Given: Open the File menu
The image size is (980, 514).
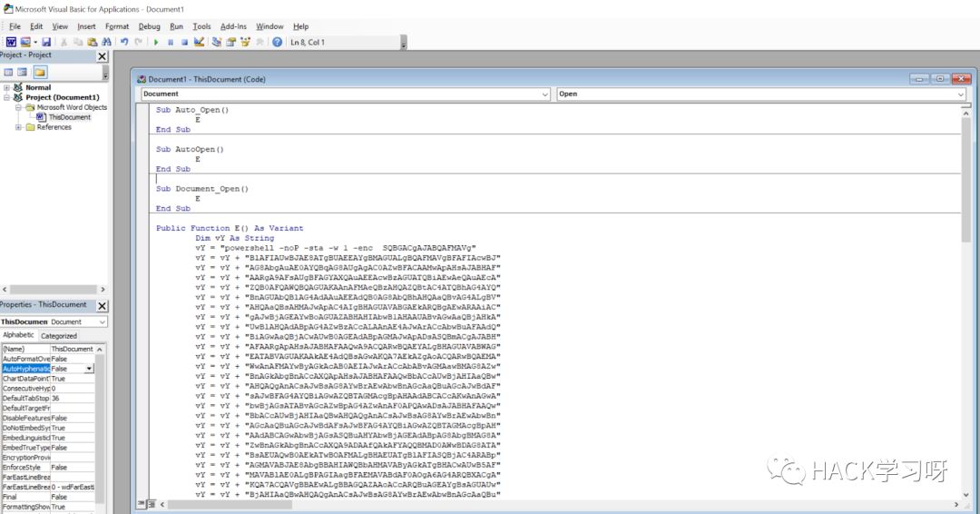Looking at the screenshot, I should [15, 26].
